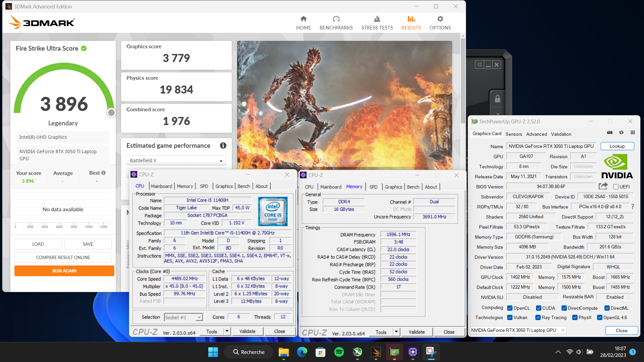This screenshot has height=362, width=644.
Task: Open GPU selector dropdown at GPU-Z bottom
Action: (518, 330)
